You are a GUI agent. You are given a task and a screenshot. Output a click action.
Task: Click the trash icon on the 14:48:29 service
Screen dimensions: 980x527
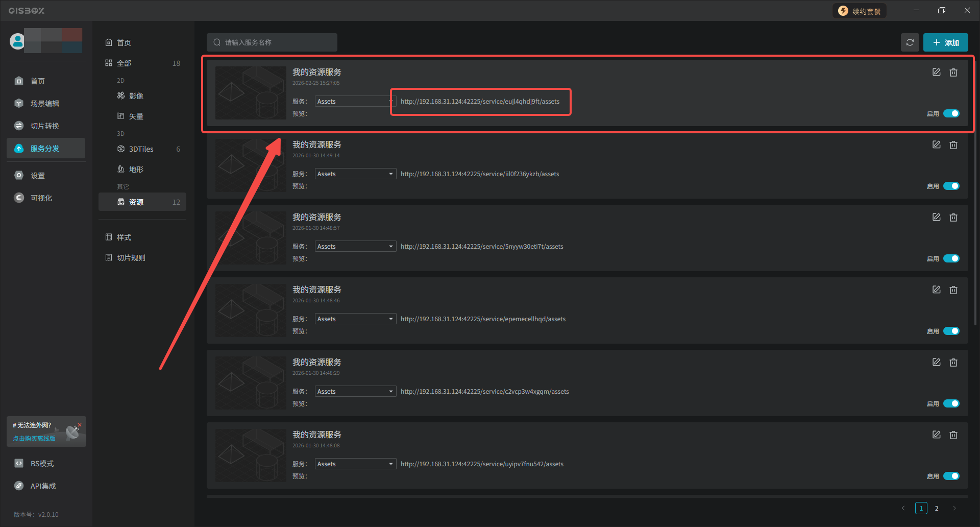[953, 363]
